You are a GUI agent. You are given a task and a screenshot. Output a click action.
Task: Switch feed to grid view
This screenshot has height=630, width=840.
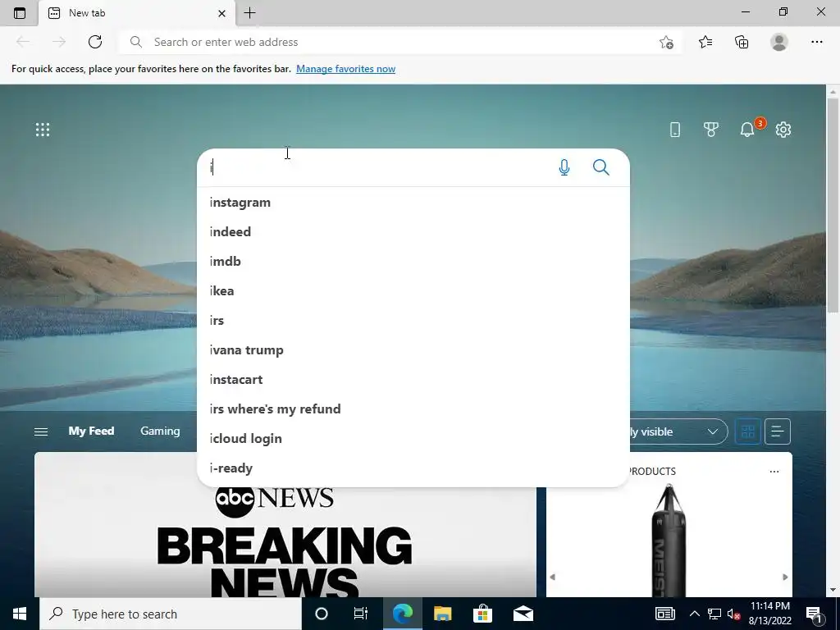click(x=748, y=431)
